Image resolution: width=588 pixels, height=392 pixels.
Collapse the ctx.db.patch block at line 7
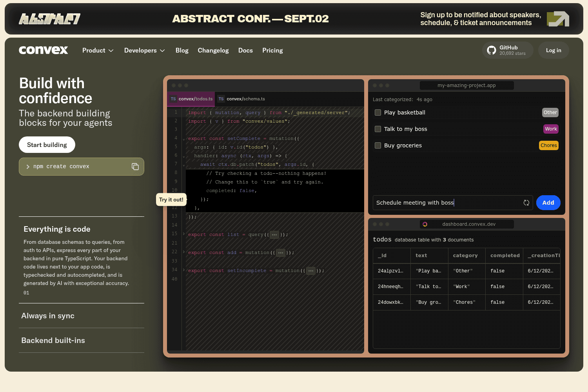coord(183,165)
